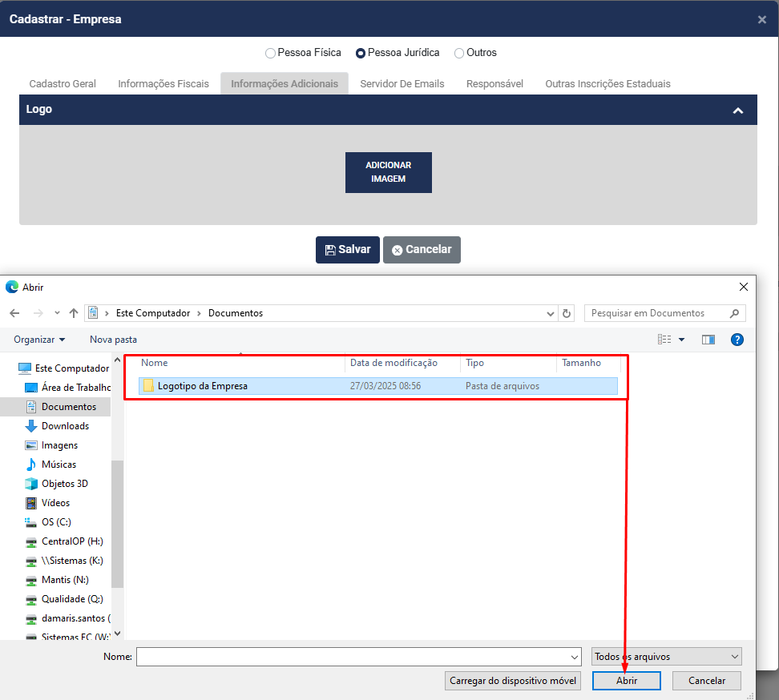Refresh the Documentos folder listing

coord(567,313)
